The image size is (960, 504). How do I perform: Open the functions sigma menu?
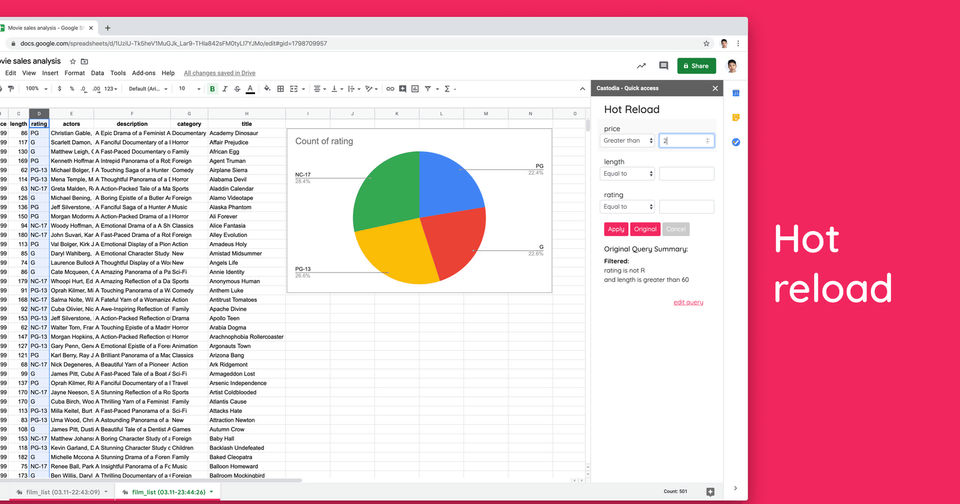(448, 89)
